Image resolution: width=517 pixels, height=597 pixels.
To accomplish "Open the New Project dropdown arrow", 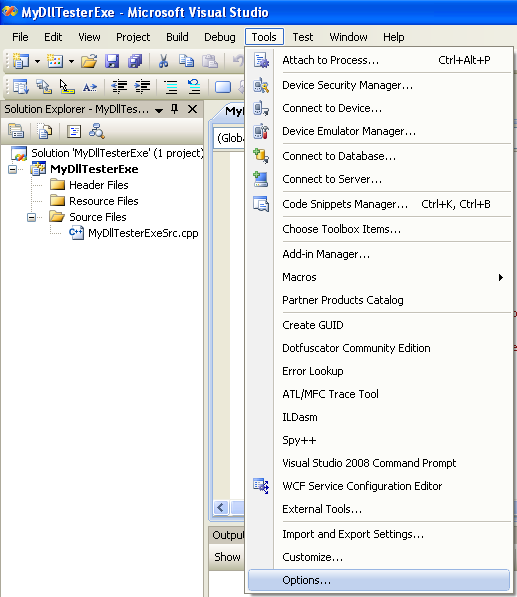I will [x=37, y=61].
